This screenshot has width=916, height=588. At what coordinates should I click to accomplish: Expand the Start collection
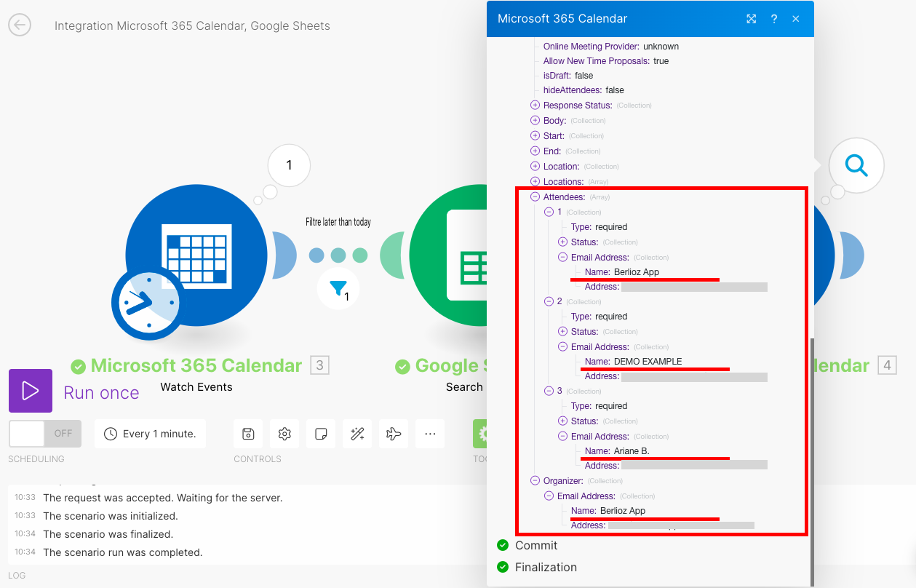[x=535, y=136]
